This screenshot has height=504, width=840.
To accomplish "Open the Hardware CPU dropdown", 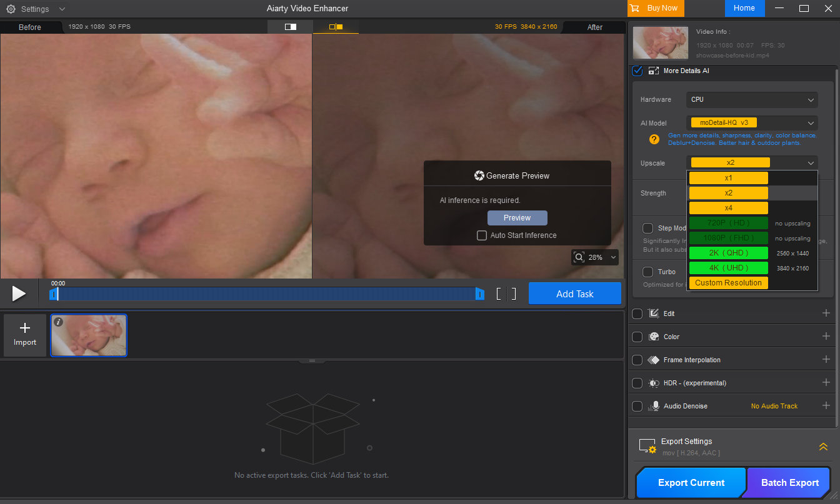I will coord(752,99).
